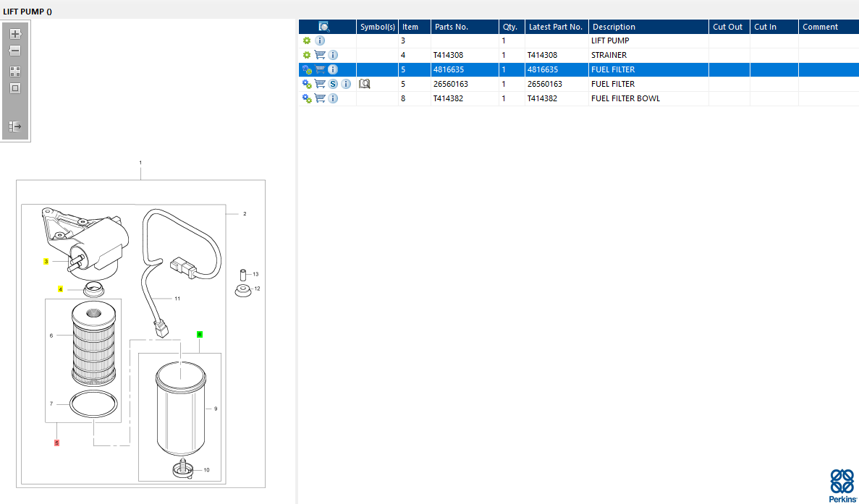Click callout number 11 in diagram
This screenshot has width=859, height=504.
click(177, 299)
